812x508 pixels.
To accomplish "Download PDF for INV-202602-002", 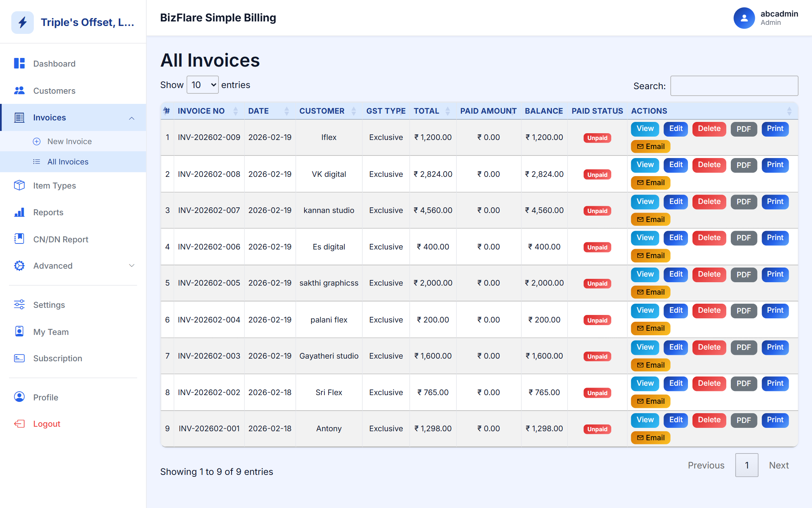I will click(744, 383).
